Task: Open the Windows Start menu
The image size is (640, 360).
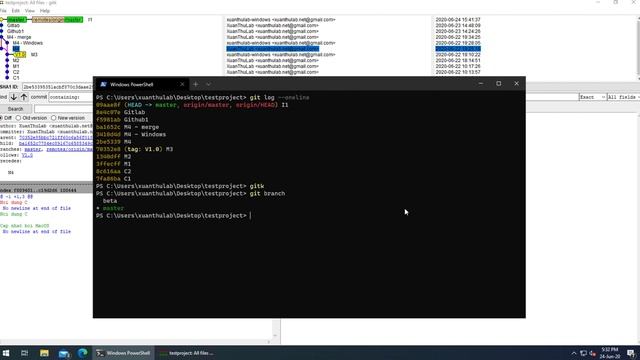Action: click(x=6, y=353)
